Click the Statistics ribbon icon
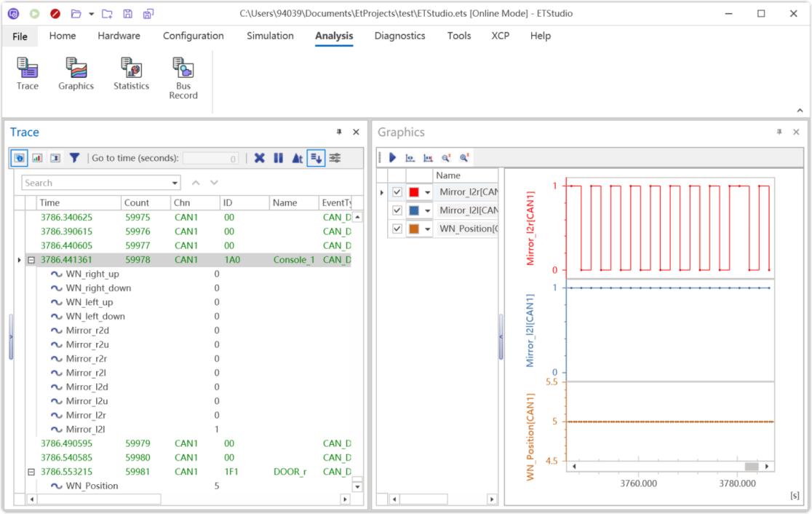Screen dimensions: 812x514 131,75
